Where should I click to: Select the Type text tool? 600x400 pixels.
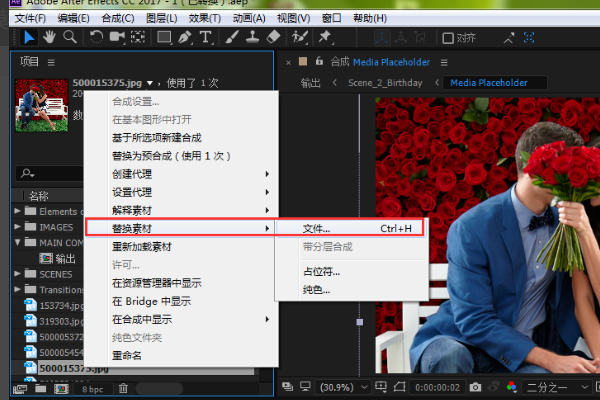(x=206, y=37)
